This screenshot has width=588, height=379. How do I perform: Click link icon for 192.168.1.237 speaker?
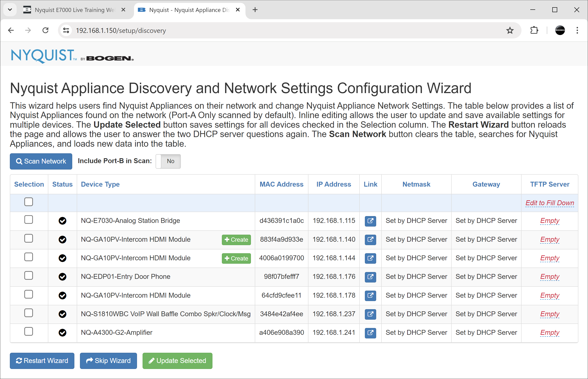coord(370,314)
